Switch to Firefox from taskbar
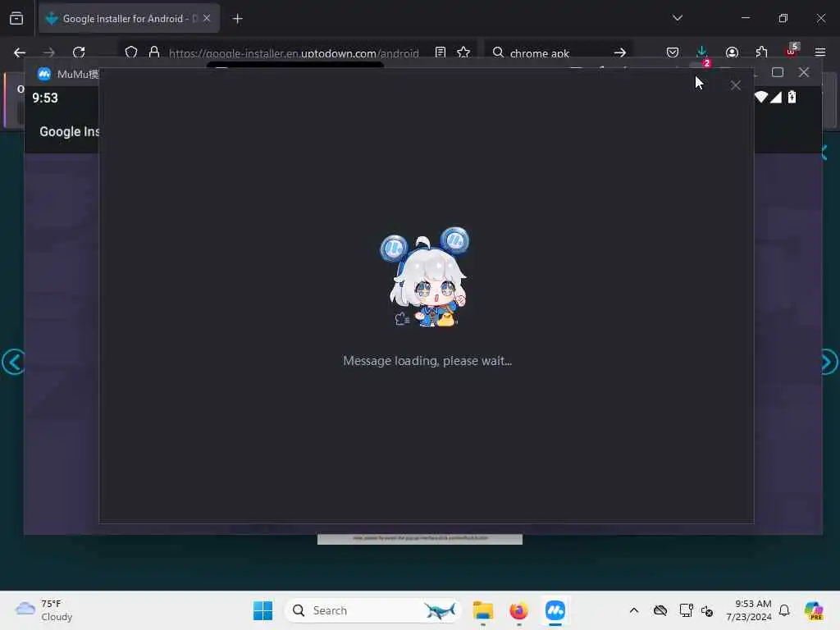 [518, 610]
